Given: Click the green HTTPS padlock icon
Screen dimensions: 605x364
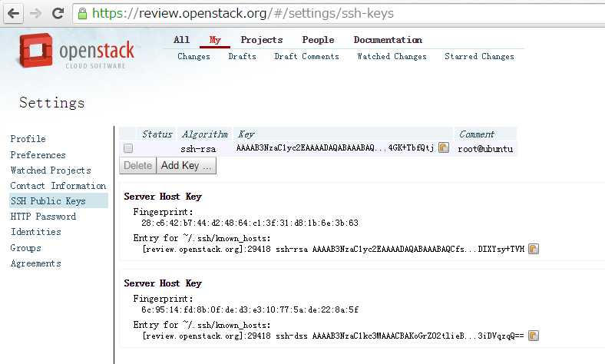Looking at the screenshot, I should tap(82, 14).
